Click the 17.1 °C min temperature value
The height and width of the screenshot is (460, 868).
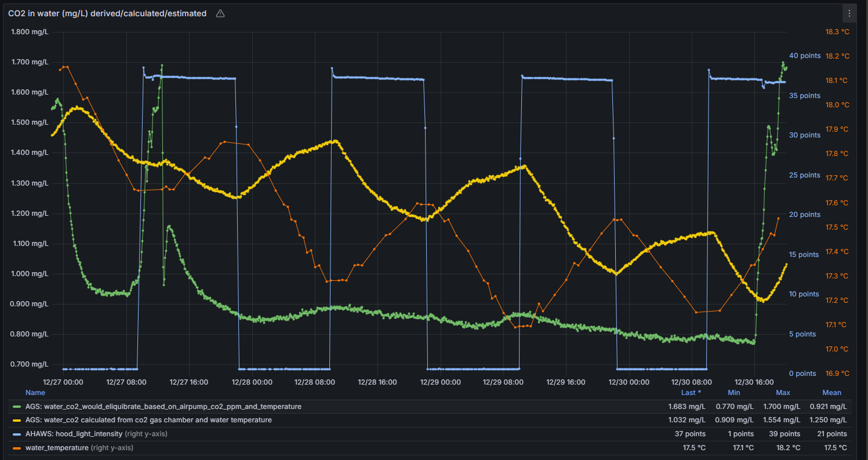tap(742, 448)
